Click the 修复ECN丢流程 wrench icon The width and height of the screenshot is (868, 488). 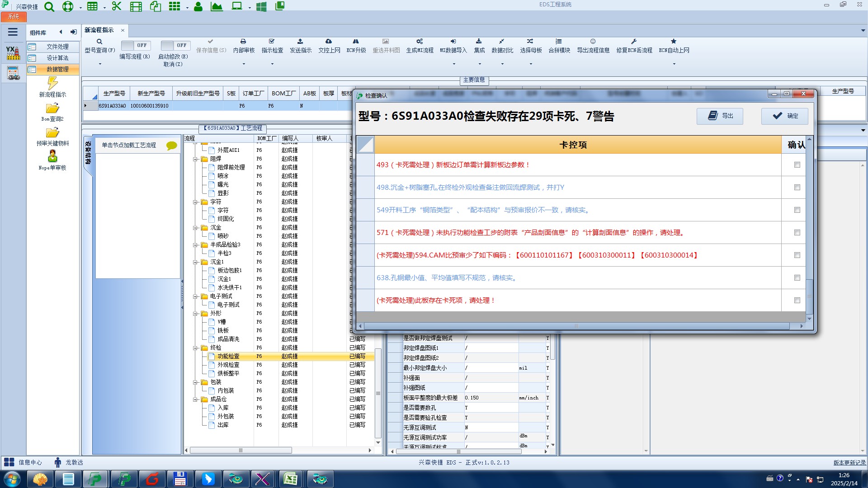pyautogui.click(x=634, y=42)
